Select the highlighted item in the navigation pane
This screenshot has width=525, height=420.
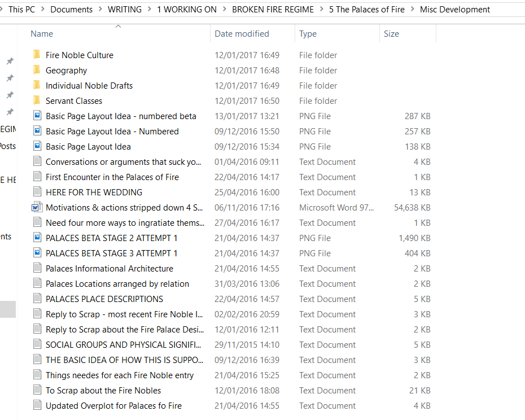click(8, 309)
